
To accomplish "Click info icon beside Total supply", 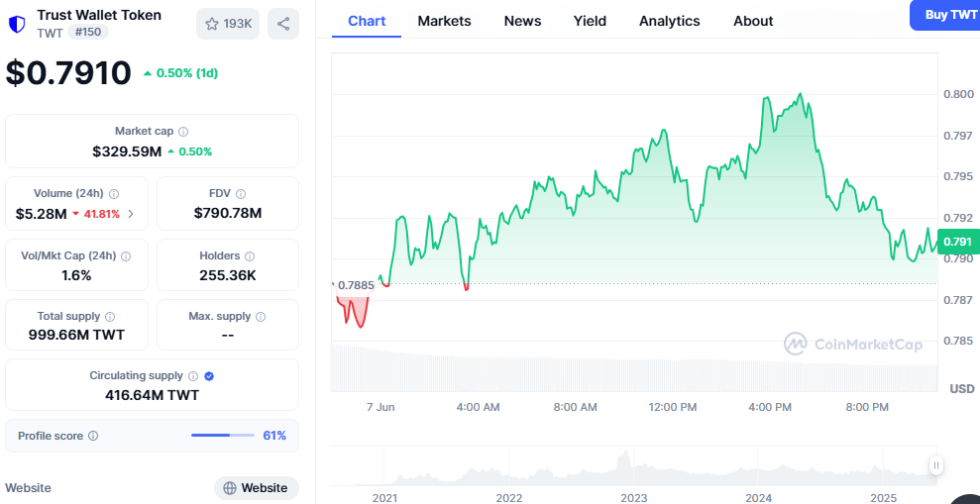I will [110, 317].
